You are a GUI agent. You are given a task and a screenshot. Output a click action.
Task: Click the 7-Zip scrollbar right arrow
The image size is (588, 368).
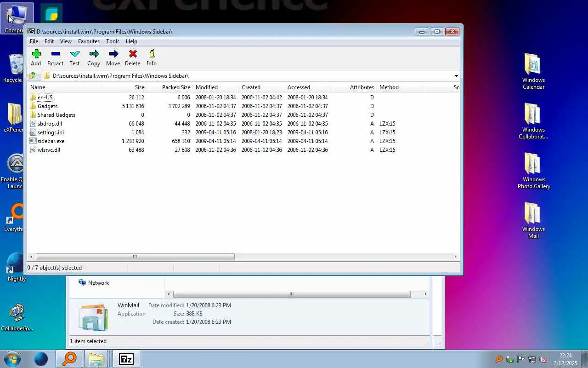click(456, 257)
